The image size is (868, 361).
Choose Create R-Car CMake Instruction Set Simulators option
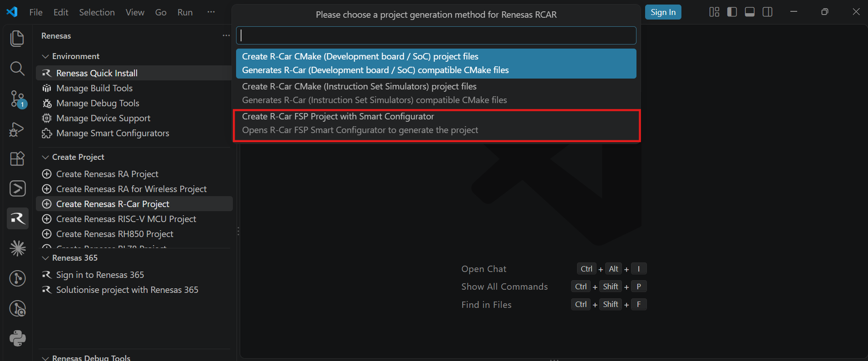[x=436, y=94]
